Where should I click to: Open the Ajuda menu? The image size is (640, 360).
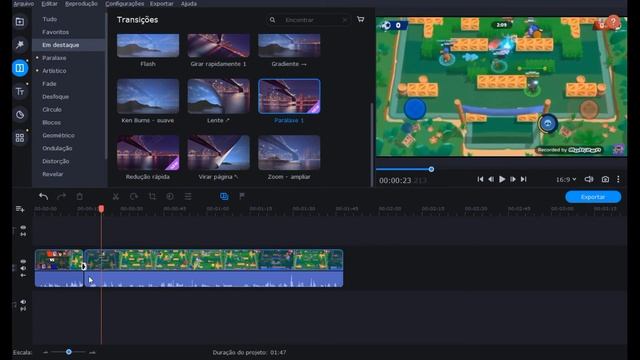(189, 4)
